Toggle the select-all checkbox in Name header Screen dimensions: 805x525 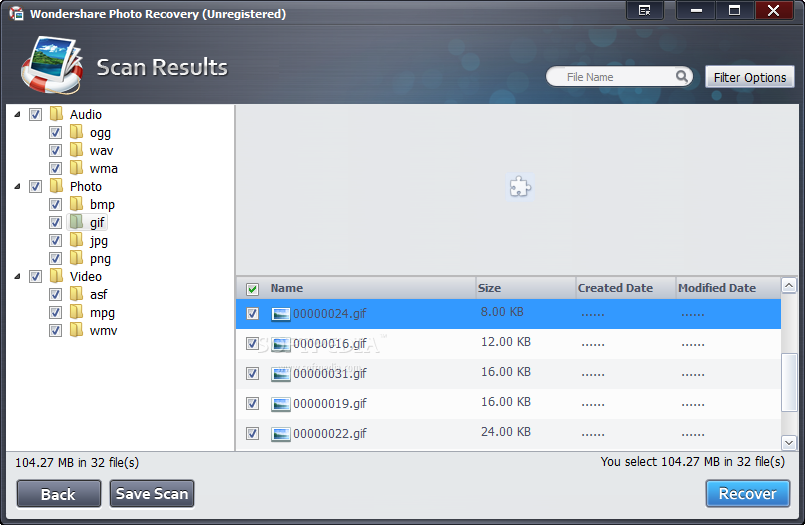(252, 289)
